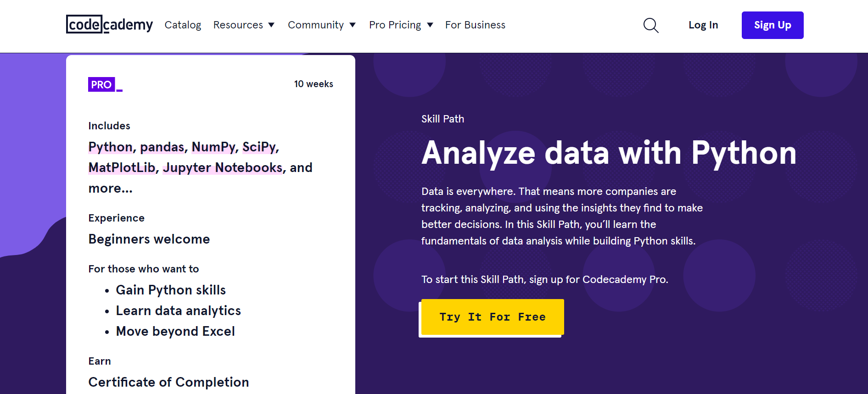Click the Certificate of Completion text
This screenshot has width=868, height=394.
pyautogui.click(x=168, y=382)
